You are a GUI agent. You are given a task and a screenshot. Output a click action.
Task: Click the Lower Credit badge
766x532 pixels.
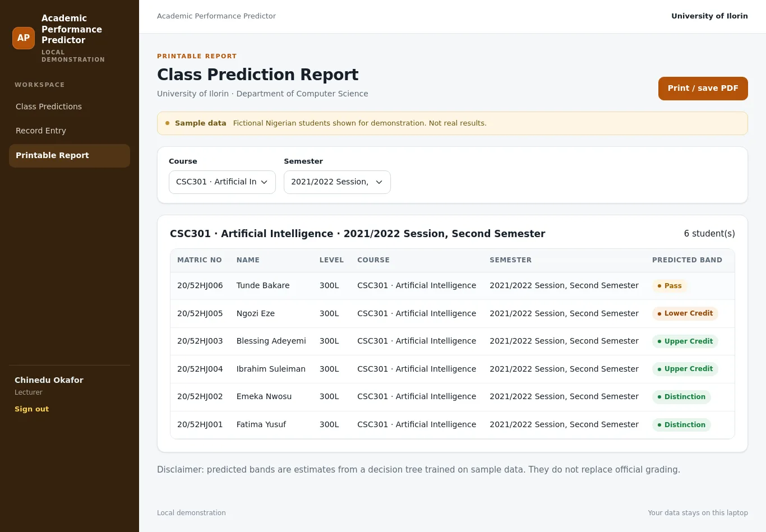[x=685, y=313]
